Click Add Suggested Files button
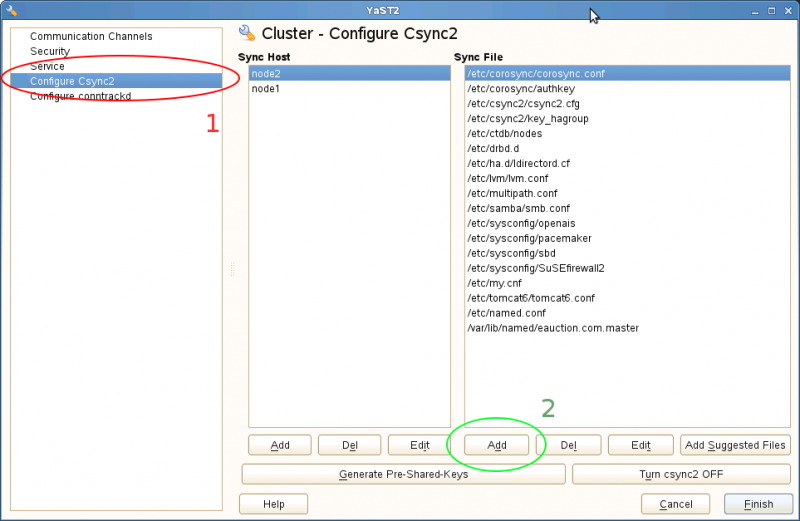This screenshot has height=521, width=800. pyautogui.click(x=735, y=445)
